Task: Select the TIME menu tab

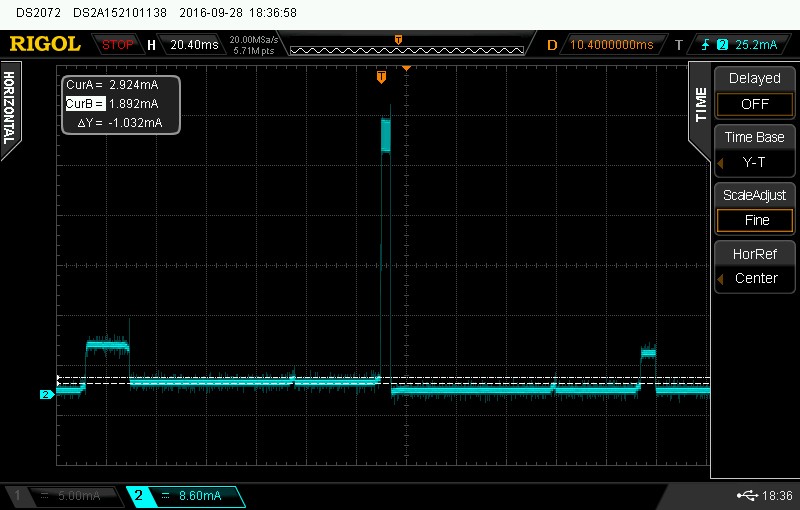Action: (x=700, y=105)
